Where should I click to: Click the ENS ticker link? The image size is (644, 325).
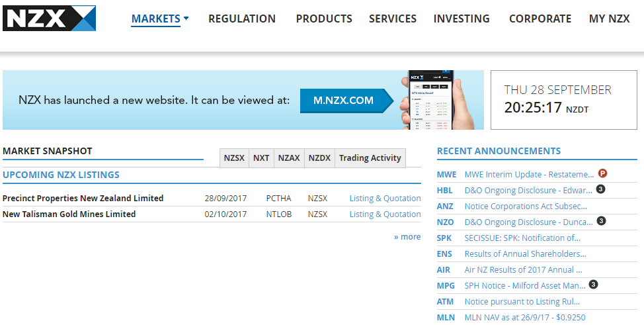click(x=444, y=254)
